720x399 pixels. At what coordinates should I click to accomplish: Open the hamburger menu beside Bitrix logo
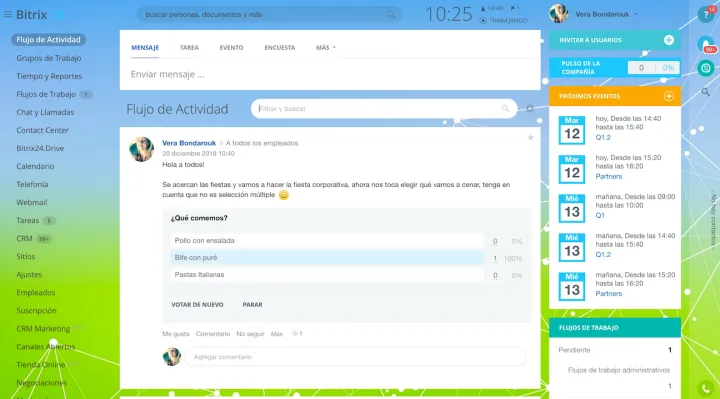click(x=8, y=15)
